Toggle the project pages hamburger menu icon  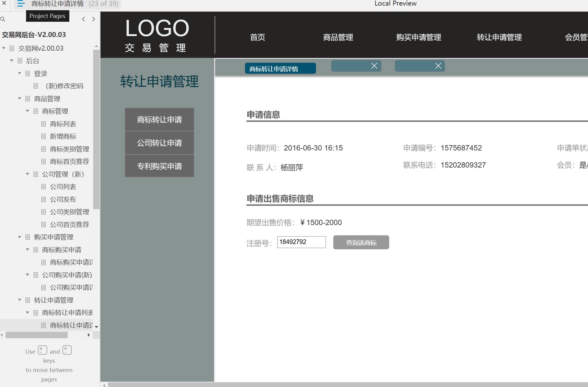click(x=21, y=4)
